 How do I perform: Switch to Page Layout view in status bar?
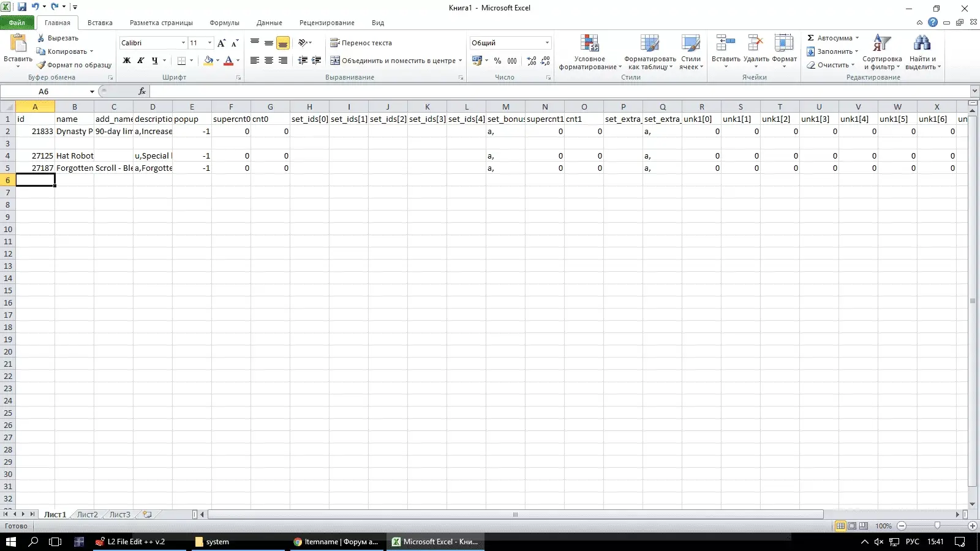pyautogui.click(x=852, y=526)
